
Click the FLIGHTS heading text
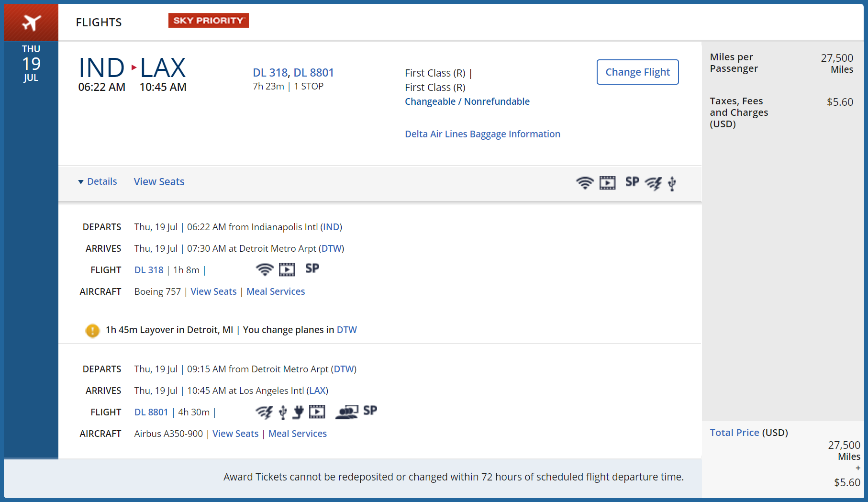(99, 22)
